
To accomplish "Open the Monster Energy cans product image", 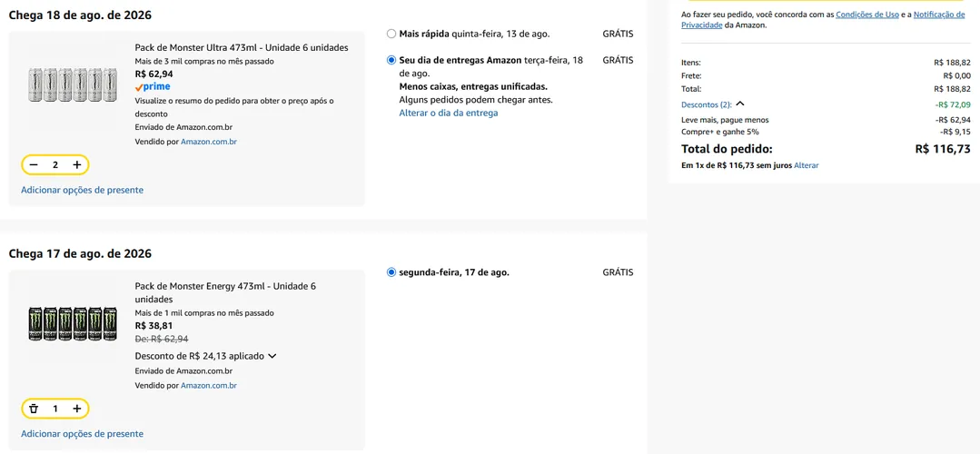I will 73,323.
